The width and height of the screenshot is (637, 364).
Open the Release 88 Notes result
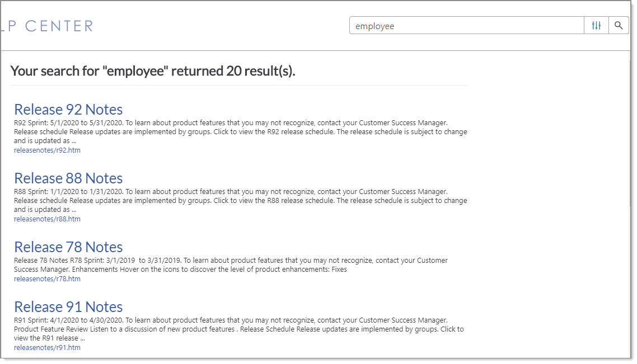click(x=68, y=178)
